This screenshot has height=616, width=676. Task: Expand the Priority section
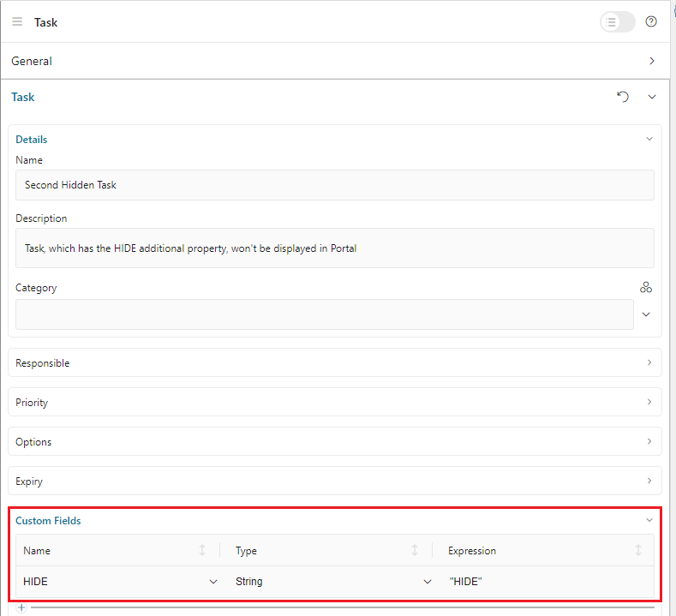[649, 402]
